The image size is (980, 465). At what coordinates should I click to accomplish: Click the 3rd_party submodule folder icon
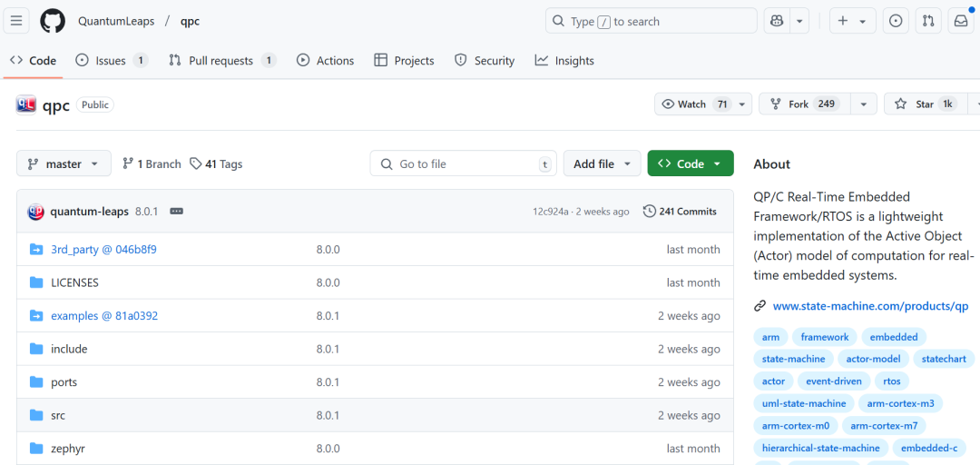[36, 250]
